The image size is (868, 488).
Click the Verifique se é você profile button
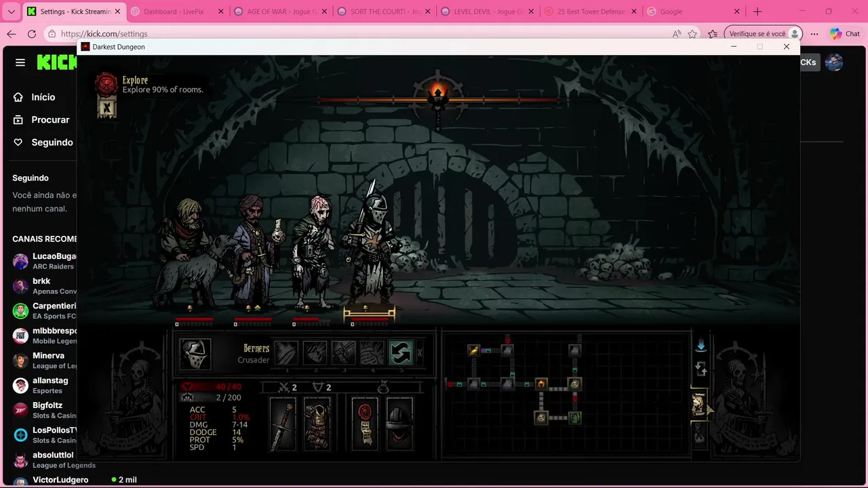764,34
